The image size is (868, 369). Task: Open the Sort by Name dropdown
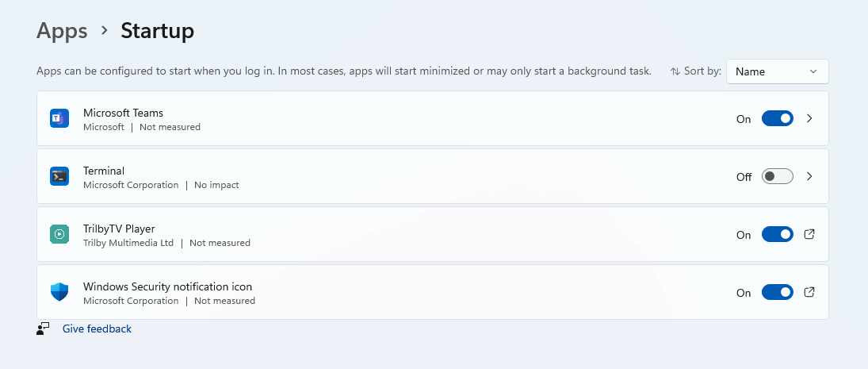[777, 71]
